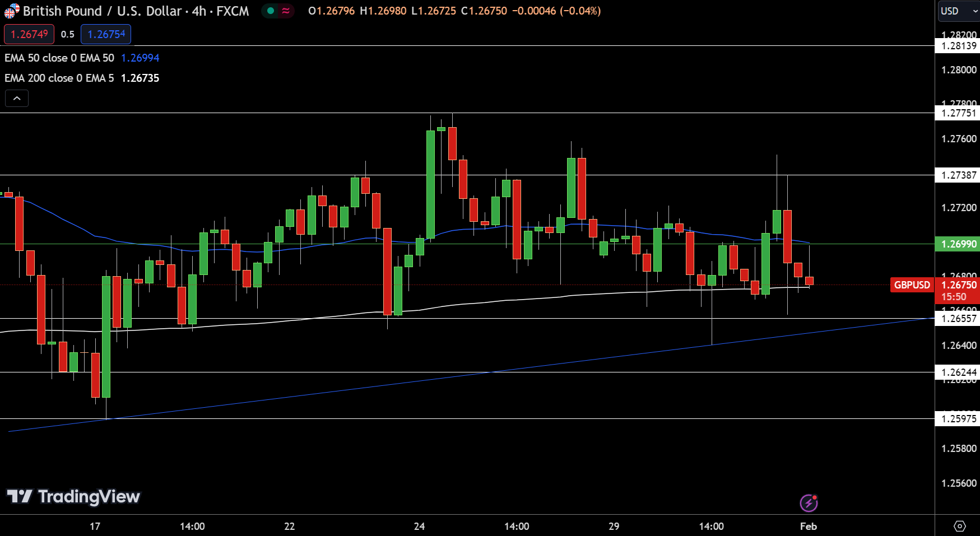Click the red sell price 1.26749 button
Screen dimensions: 980x536
tap(29, 34)
